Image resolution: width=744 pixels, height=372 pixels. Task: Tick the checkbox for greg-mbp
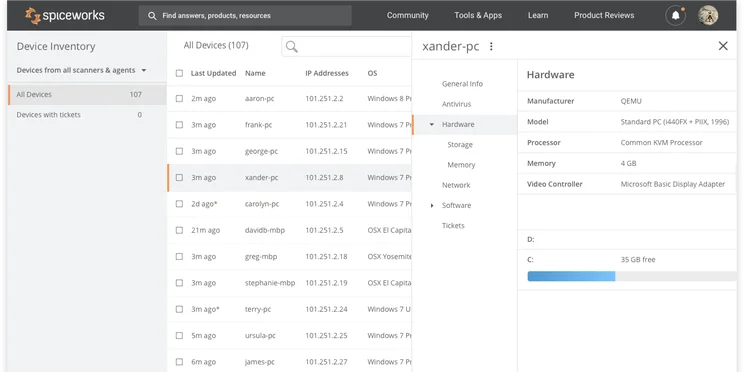point(179,257)
